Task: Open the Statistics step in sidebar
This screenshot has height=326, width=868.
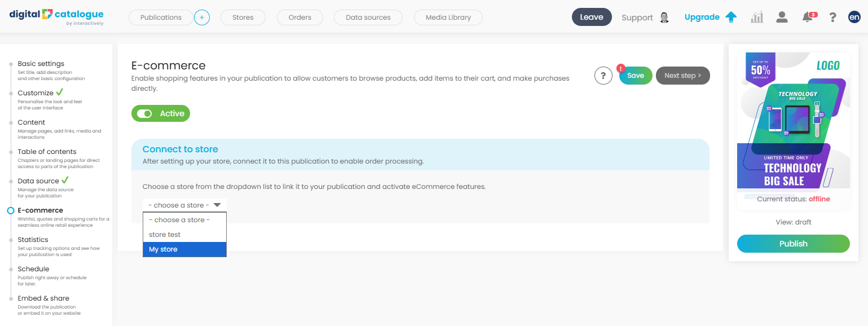Action: (x=33, y=240)
